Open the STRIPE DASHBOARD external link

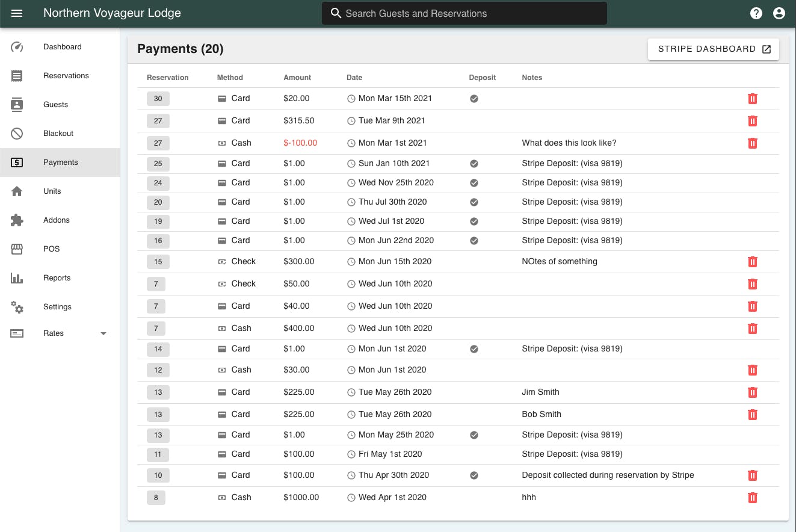click(x=713, y=49)
